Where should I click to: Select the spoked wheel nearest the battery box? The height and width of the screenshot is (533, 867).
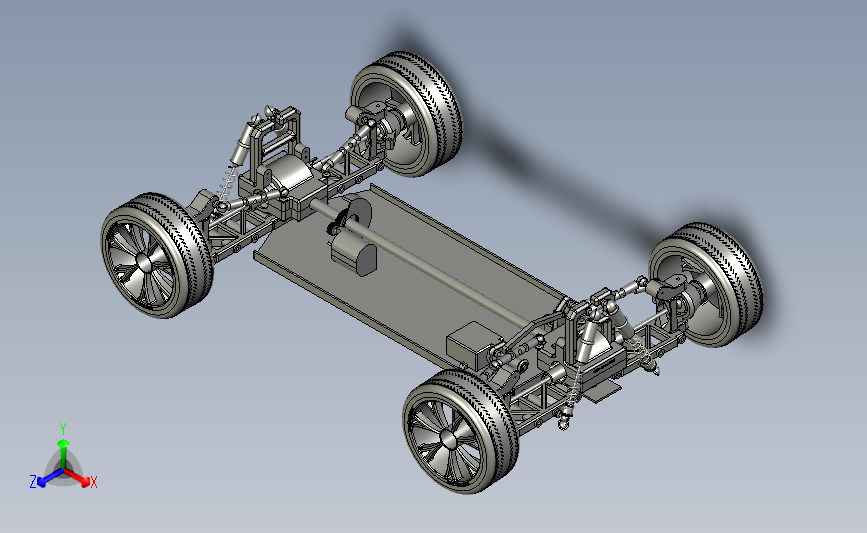point(461,431)
